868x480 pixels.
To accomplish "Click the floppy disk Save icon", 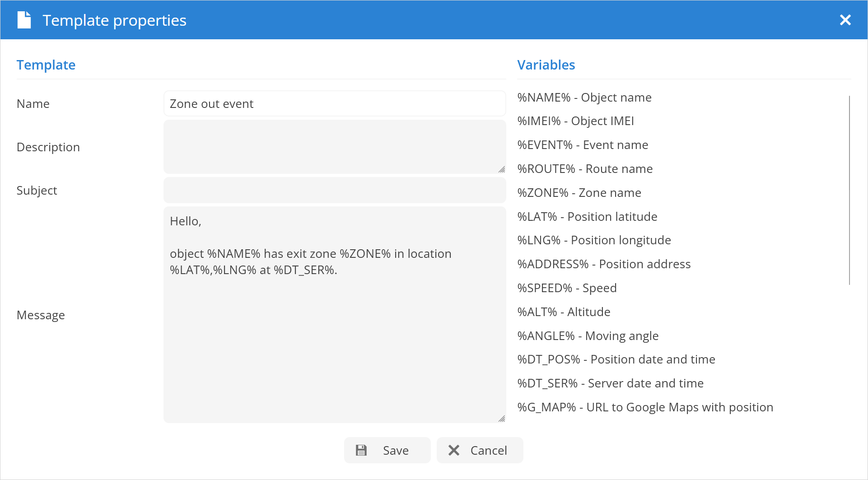I will click(361, 450).
